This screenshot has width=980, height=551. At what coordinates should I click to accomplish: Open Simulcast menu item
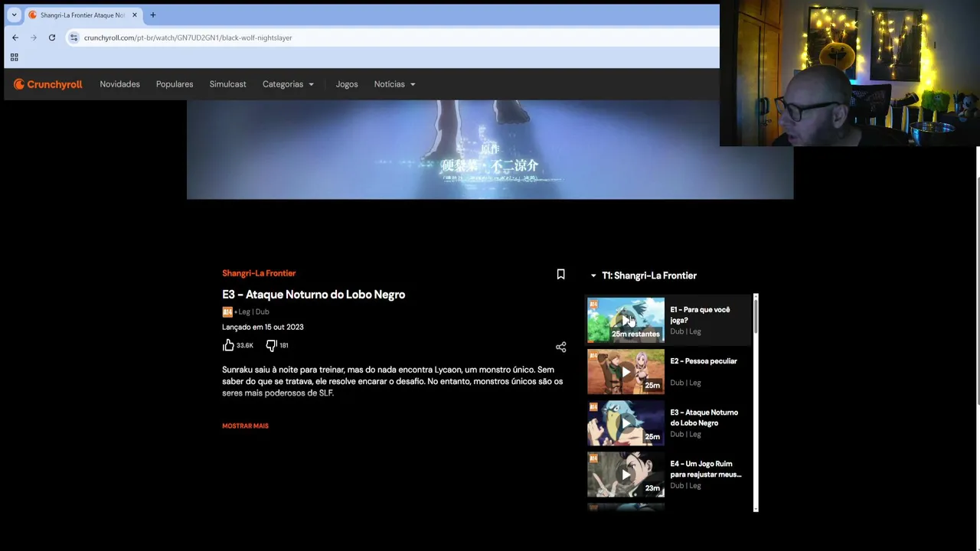(227, 84)
